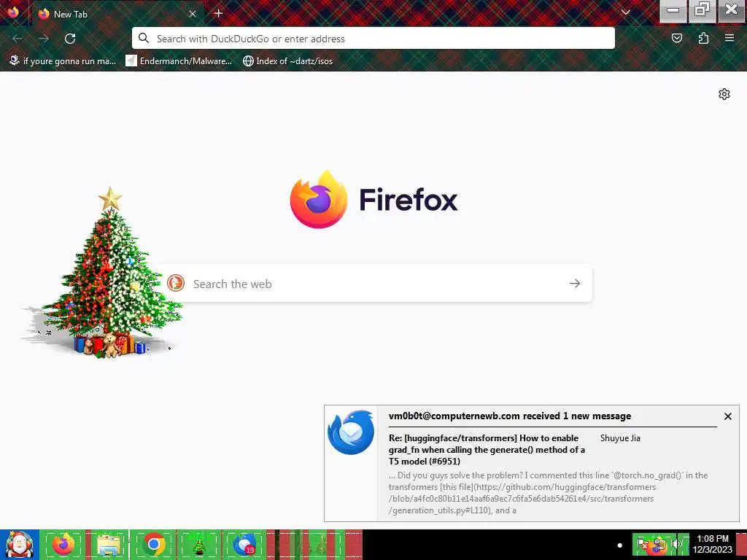Open Action Center flag tray icon
Screen dimensions: 747x560
pos(642,544)
